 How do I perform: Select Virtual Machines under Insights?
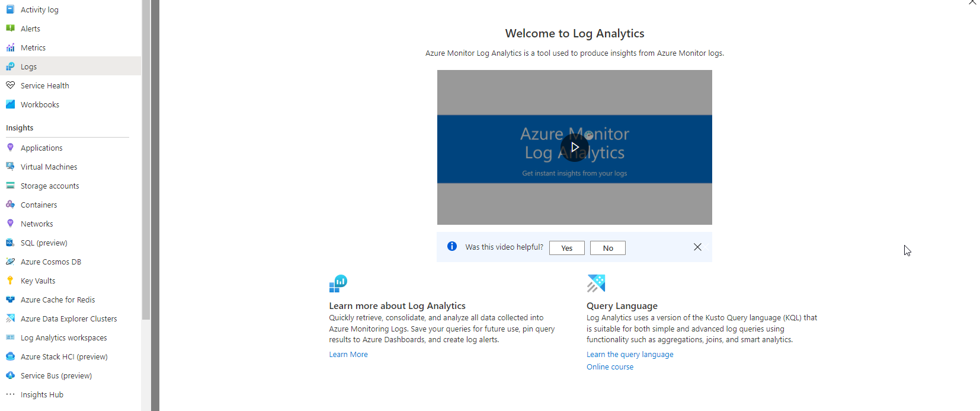pyautogui.click(x=49, y=167)
